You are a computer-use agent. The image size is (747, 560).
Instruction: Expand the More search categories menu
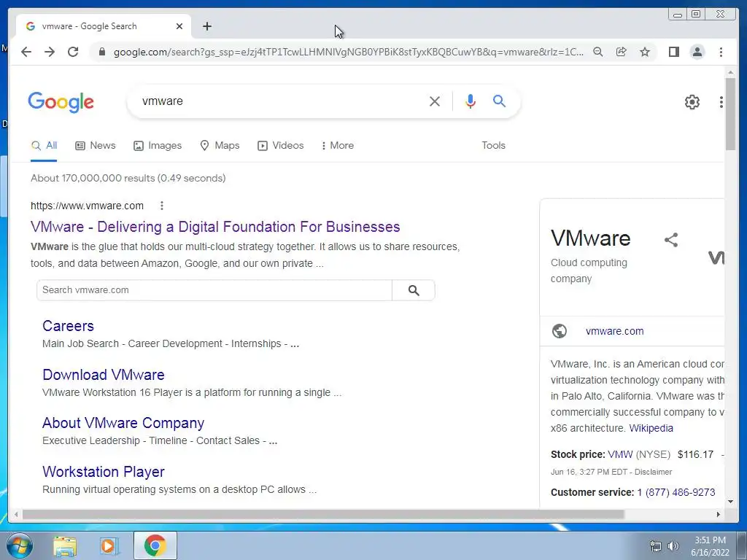[x=337, y=146]
